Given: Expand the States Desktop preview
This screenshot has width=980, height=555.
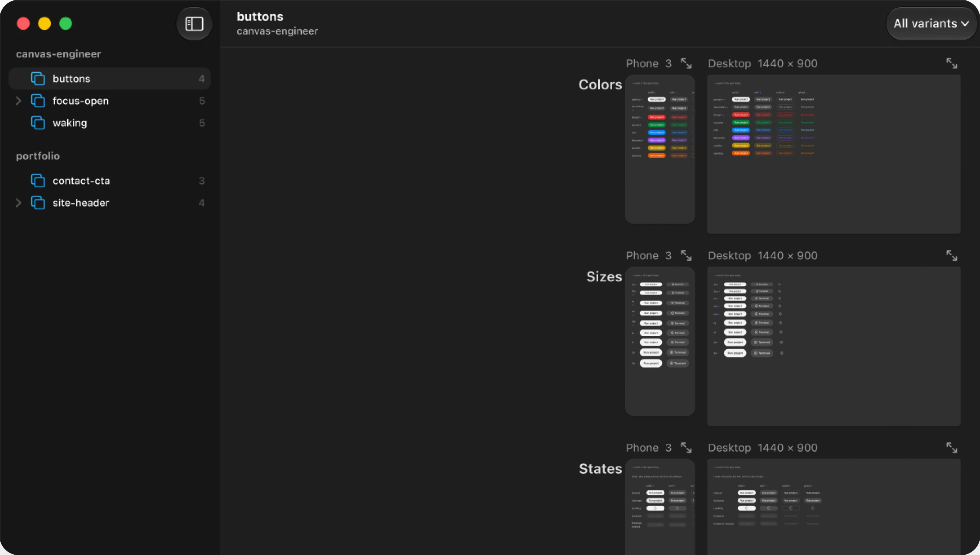Looking at the screenshot, I should (x=951, y=447).
